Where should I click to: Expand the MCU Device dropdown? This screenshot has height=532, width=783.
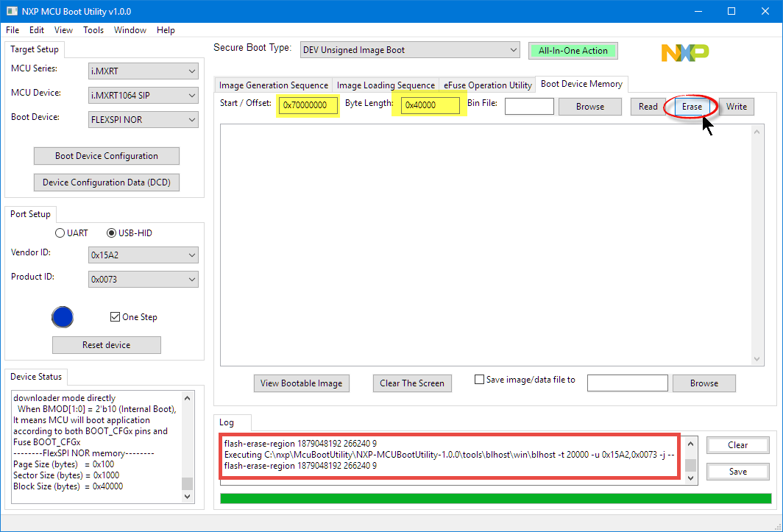[x=143, y=96]
